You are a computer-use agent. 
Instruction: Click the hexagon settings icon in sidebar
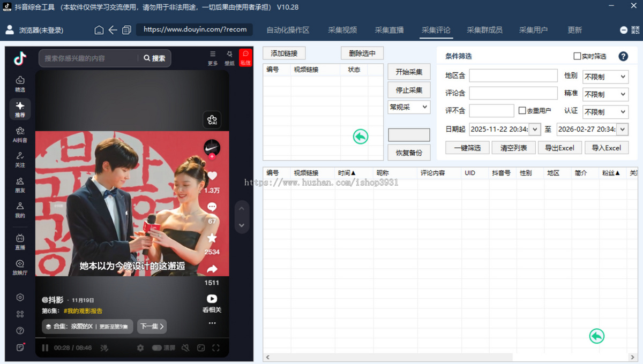pyautogui.click(x=20, y=297)
